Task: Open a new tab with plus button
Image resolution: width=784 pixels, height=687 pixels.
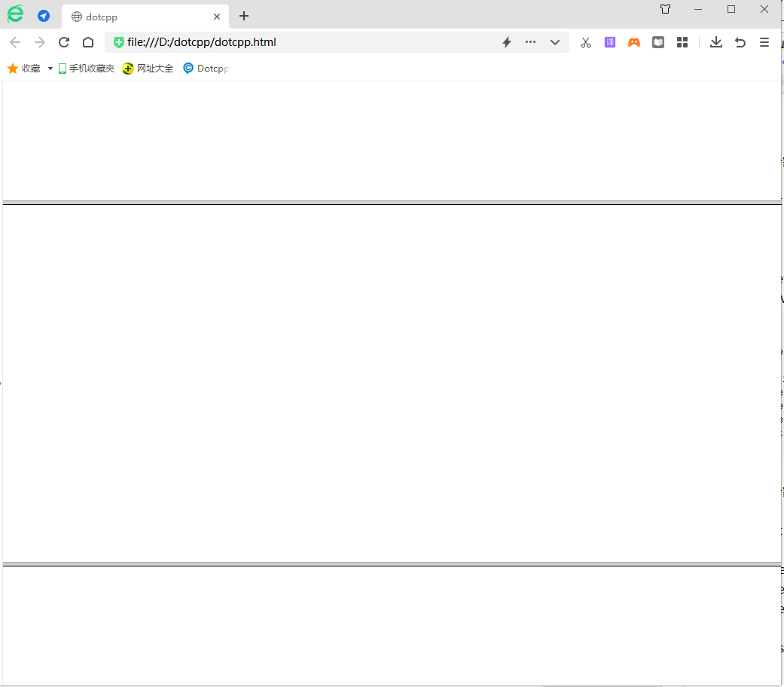Action: [243, 16]
